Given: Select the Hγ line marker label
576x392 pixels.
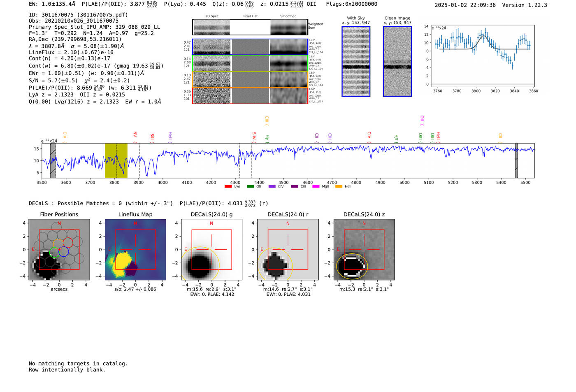Looking at the screenshot, I should click(x=267, y=138).
